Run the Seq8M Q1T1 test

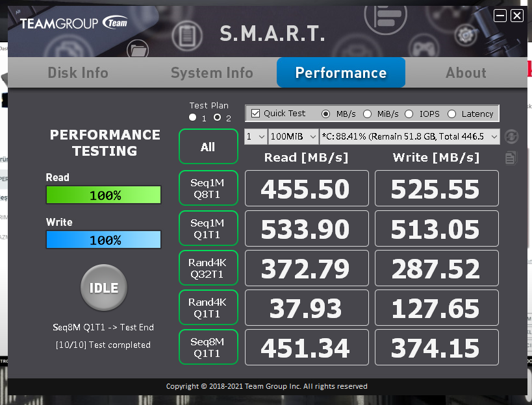point(209,347)
